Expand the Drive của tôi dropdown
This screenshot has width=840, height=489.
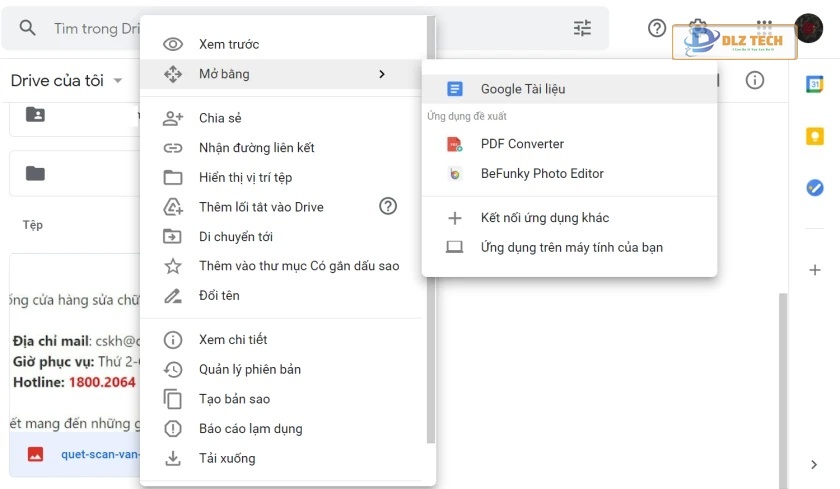[118, 81]
